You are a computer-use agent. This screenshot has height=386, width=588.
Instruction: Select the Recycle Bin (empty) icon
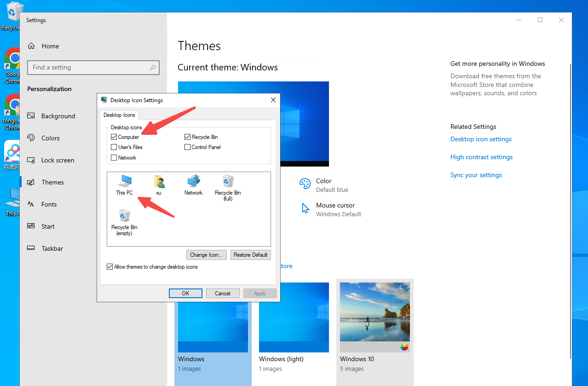pos(124,222)
